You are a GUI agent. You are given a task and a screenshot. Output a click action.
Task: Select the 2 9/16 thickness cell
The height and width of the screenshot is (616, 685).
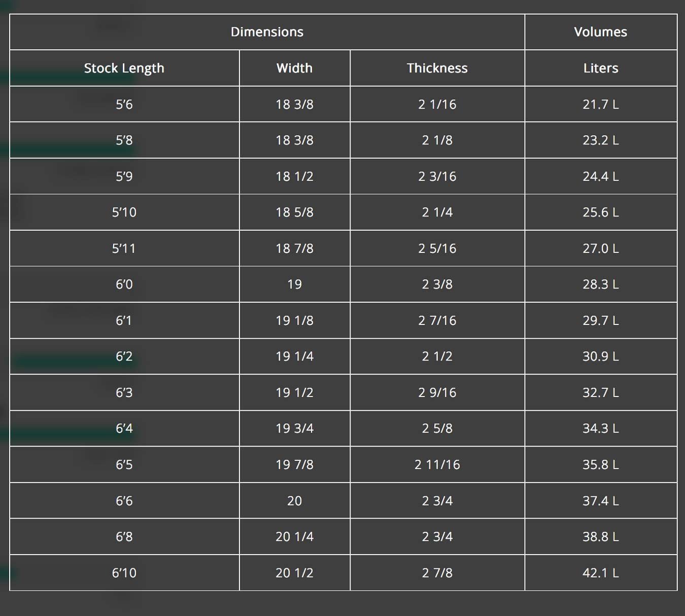click(437, 392)
